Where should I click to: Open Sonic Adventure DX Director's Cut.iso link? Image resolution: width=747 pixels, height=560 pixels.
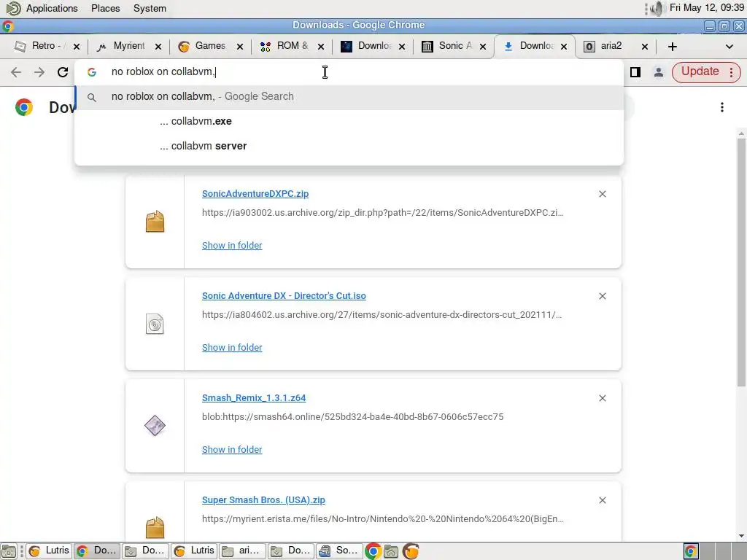click(x=284, y=296)
